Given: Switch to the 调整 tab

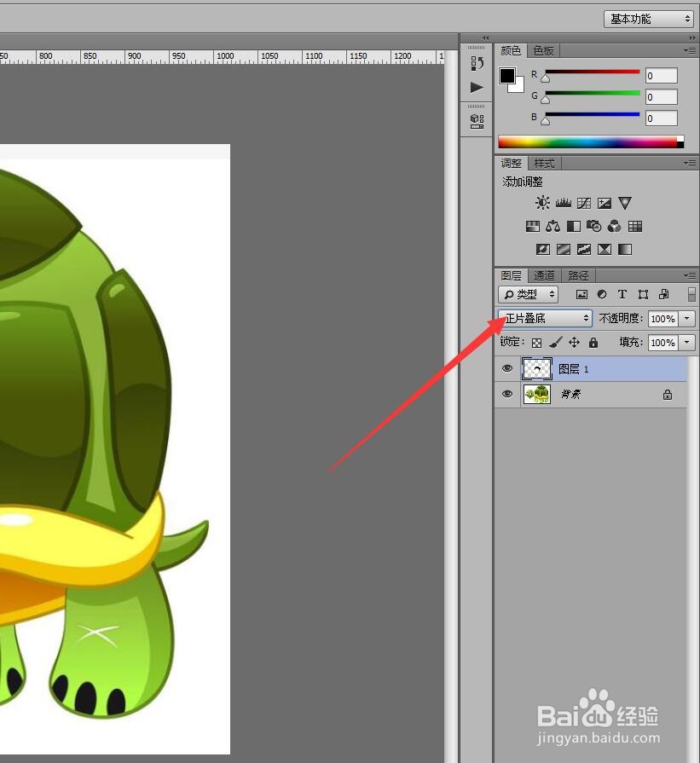Looking at the screenshot, I should [x=511, y=164].
